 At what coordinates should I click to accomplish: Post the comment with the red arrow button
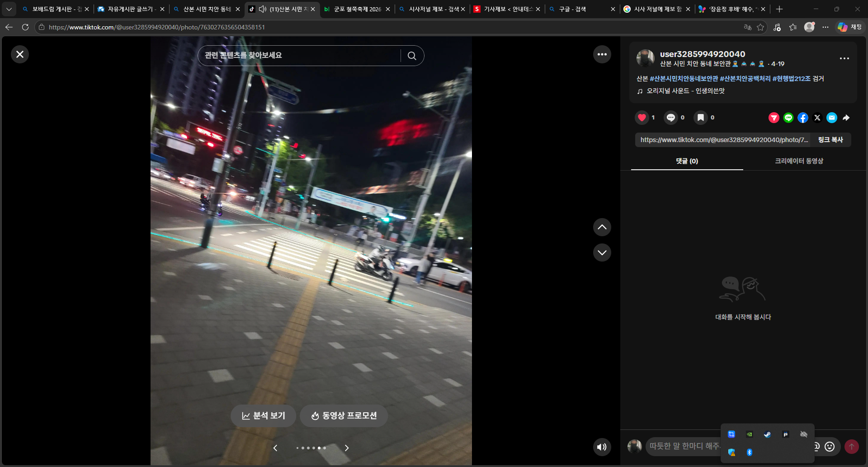pyautogui.click(x=852, y=447)
